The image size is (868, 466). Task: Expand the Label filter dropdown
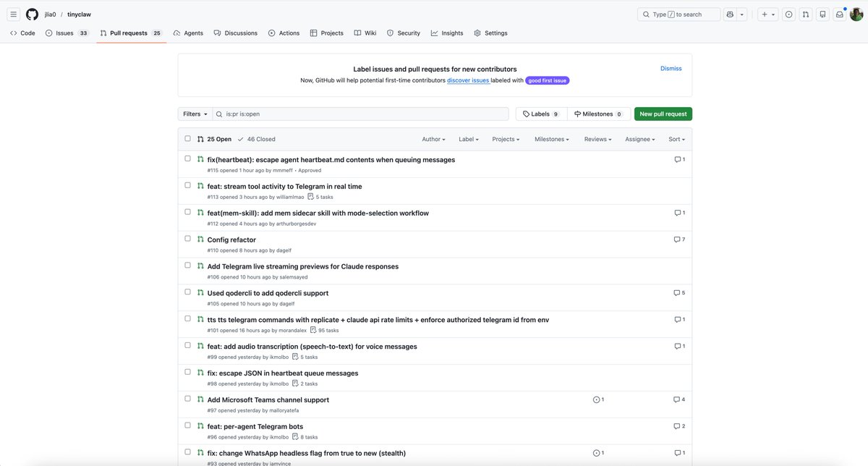click(468, 139)
